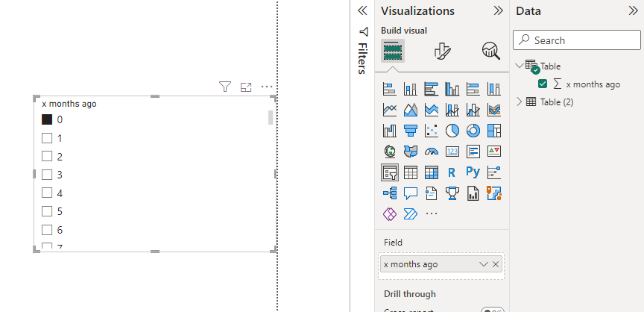Insert a Pie chart visual
The height and width of the screenshot is (312, 644).
click(452, 131)
